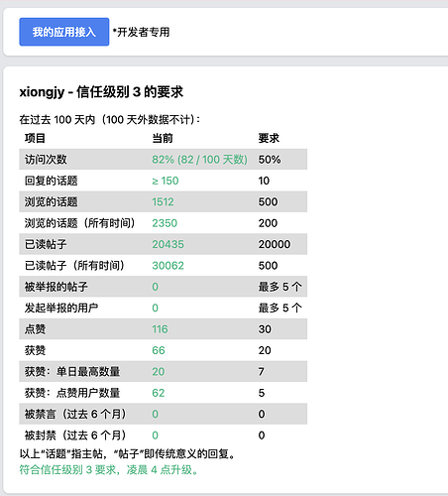Click the heading xiongjy - 信任级别 3 的要求
The height and width of the screenshot is (496, 448).
coord(101,91)
